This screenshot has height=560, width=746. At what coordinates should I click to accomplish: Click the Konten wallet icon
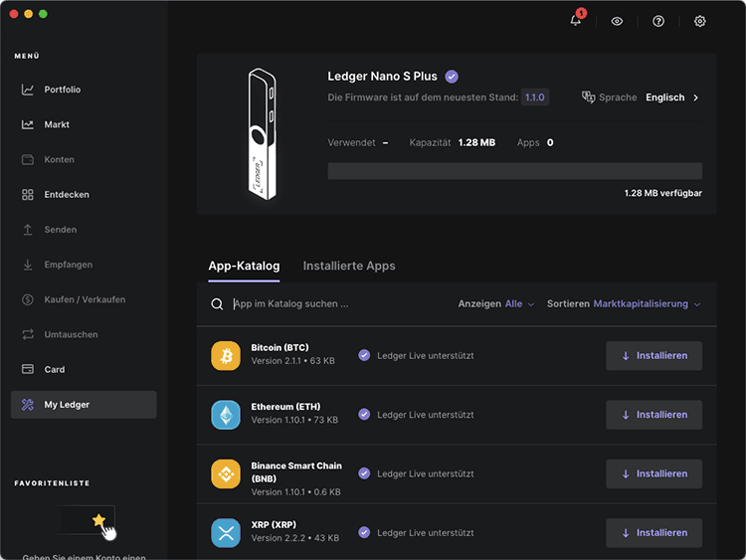pyautogui.click(x=28, y=159)
